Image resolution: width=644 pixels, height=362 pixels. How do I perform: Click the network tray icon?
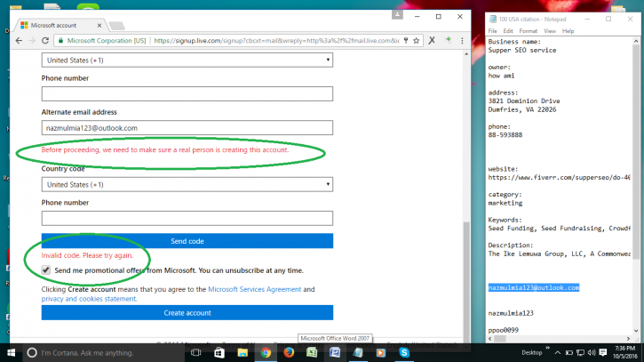[580, 353]
